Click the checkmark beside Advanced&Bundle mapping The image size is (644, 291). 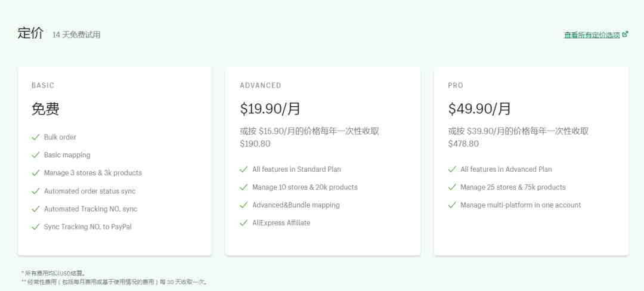tap(244, 205)
